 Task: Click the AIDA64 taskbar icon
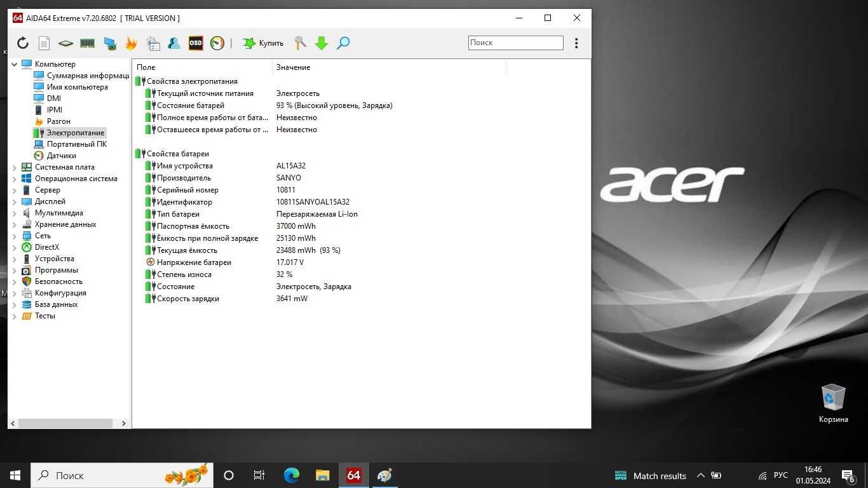353,475
